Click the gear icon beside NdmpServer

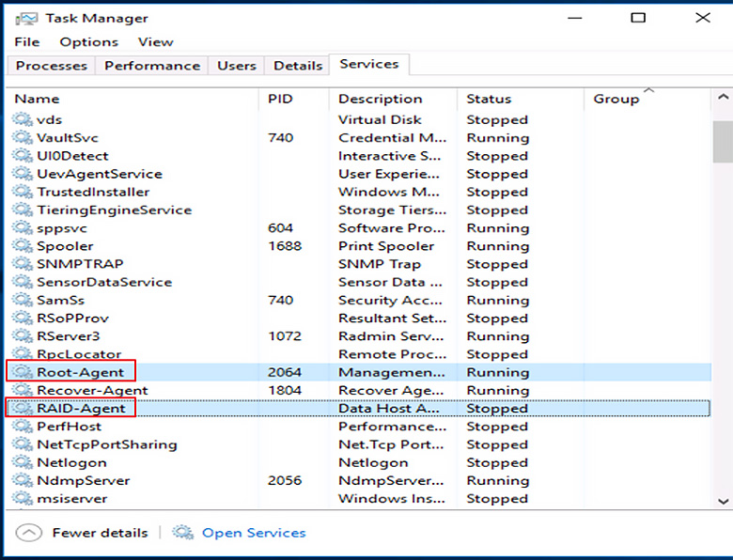point(22,480)
